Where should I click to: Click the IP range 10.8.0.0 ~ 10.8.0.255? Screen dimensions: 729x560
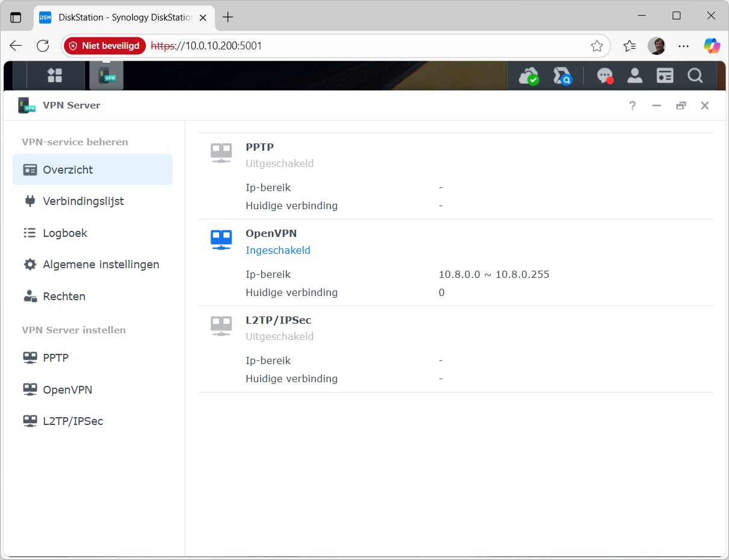tap(494, 274)
